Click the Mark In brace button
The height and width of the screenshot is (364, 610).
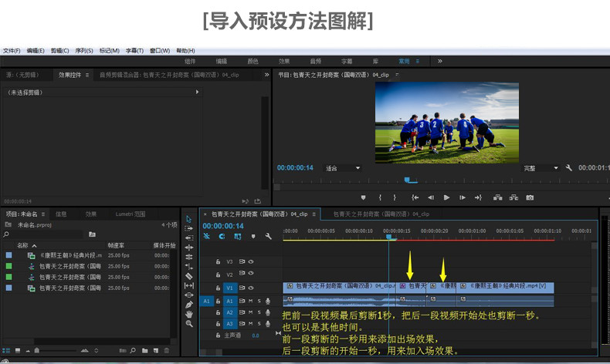(380, 197)
